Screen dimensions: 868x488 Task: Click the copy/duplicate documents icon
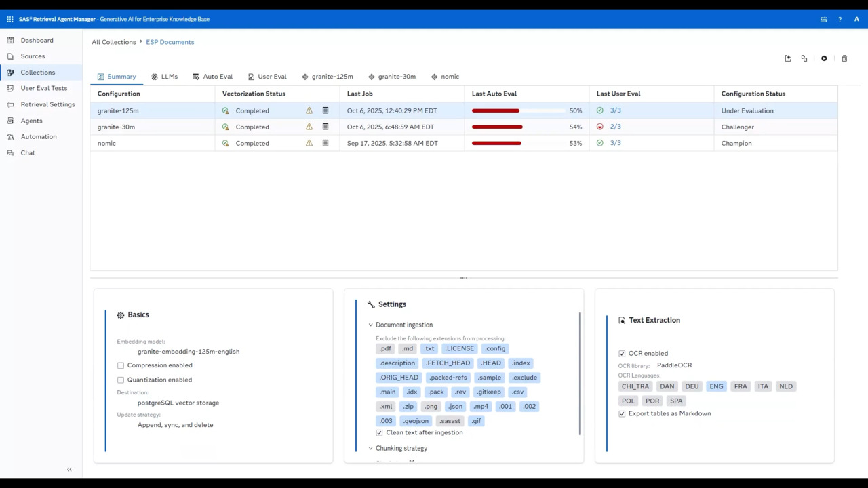pyautogui.click(x=804, y=58)
